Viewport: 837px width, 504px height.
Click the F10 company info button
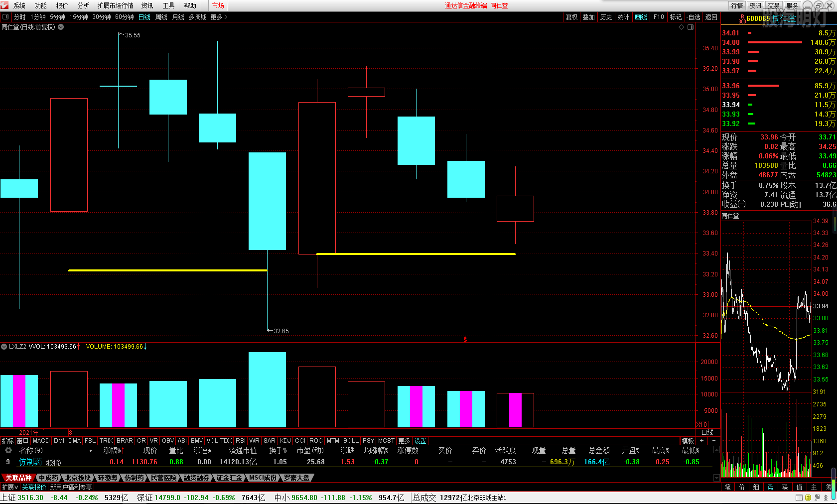pos(659,17)
